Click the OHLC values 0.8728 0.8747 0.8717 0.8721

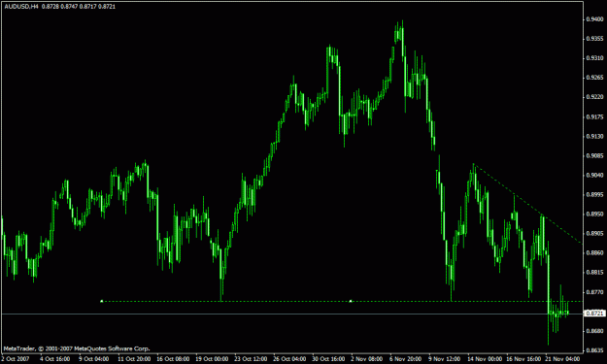(79, 6)
